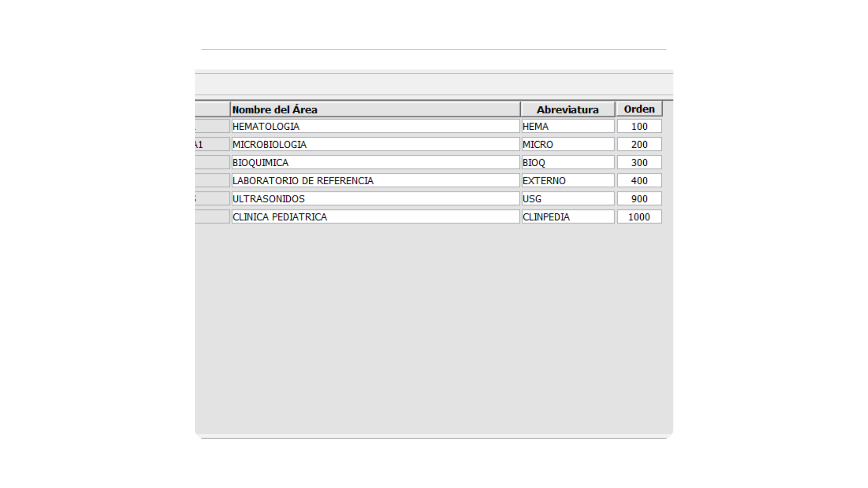The image size is (868, 488).
Task: Select the CLINPEDIA abbreviation field
Action: (568, 217)
